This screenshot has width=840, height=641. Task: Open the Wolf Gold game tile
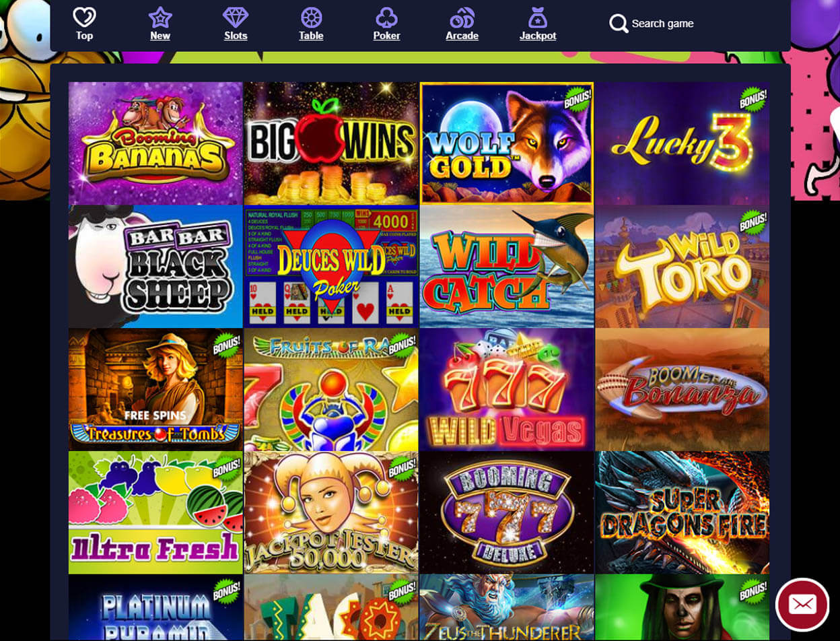(507, 143)
